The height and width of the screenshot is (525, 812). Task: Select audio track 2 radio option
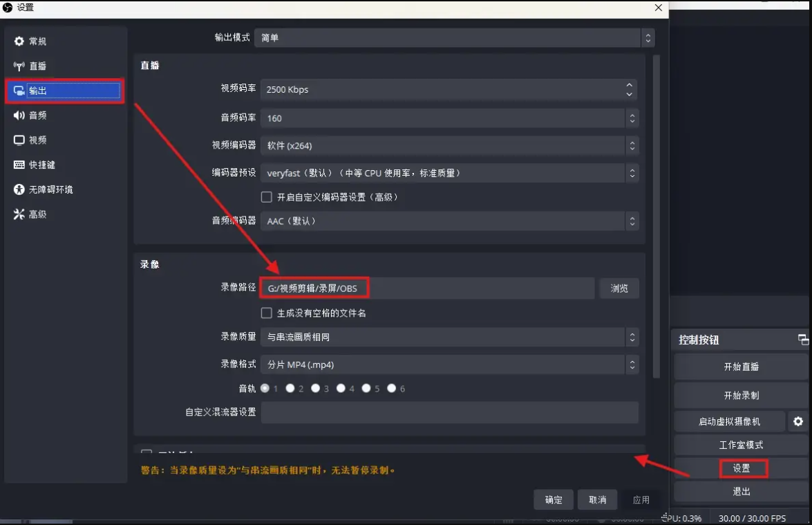click(290, 388)
